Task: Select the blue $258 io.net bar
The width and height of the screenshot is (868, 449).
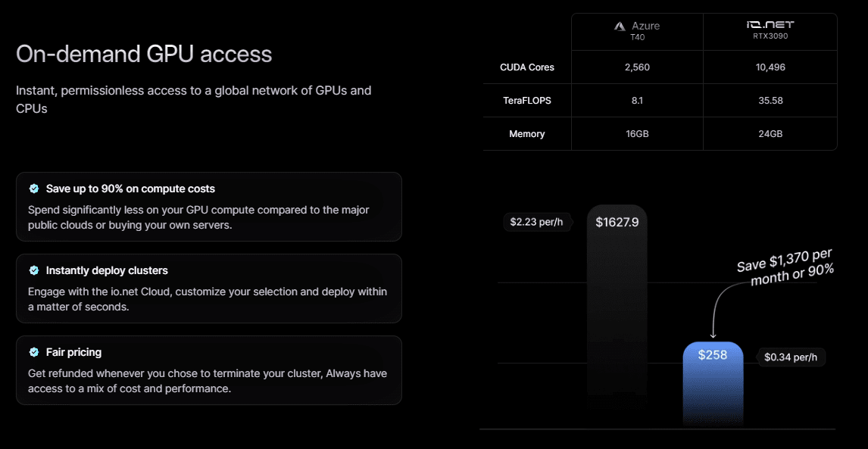Action: pos(712,382)
